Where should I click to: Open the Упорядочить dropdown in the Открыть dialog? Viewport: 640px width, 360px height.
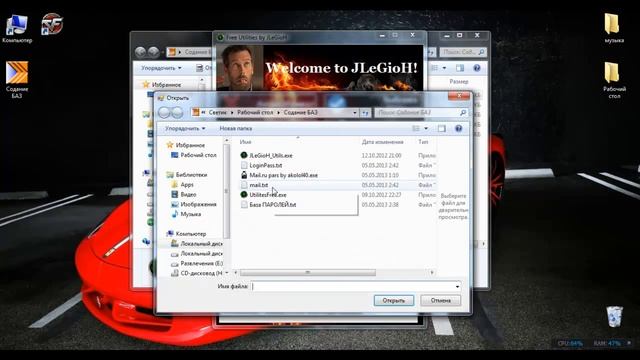point(185,129)
